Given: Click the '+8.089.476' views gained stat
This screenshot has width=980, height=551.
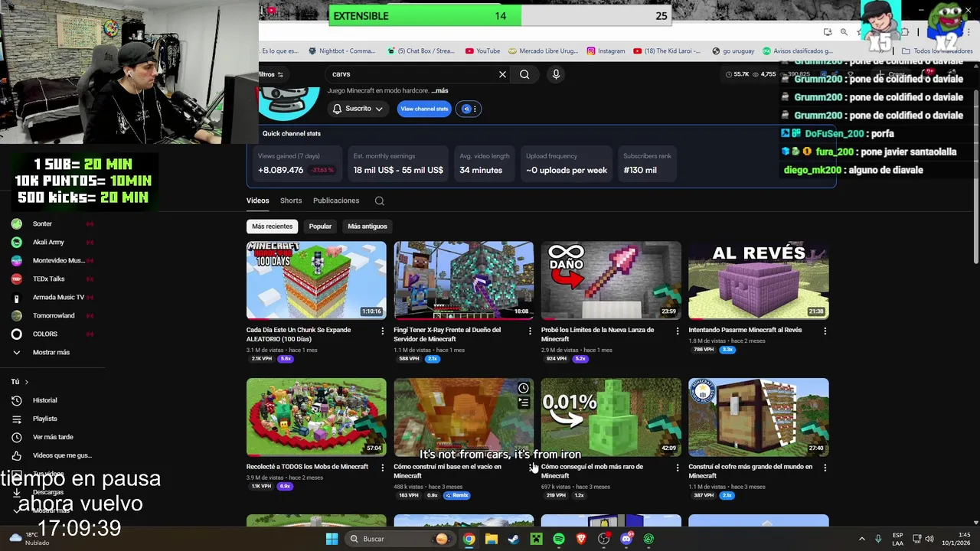Looking at the screenshot, I should (280, 170).
